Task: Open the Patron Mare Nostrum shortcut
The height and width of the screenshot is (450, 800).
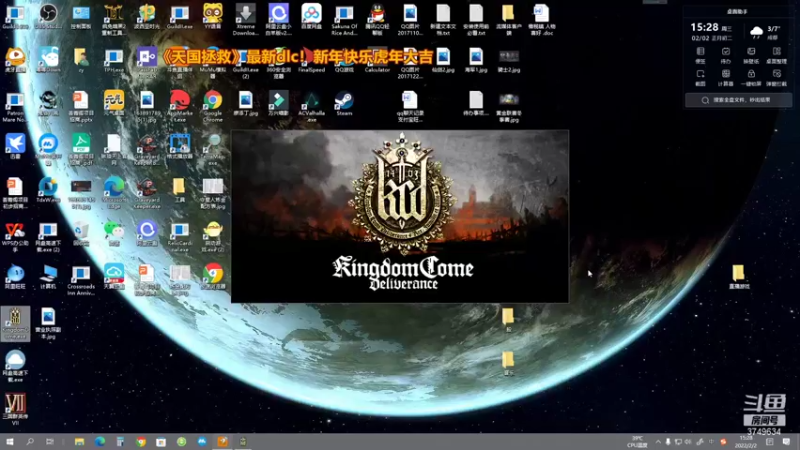Action: [x=15, y=107]
